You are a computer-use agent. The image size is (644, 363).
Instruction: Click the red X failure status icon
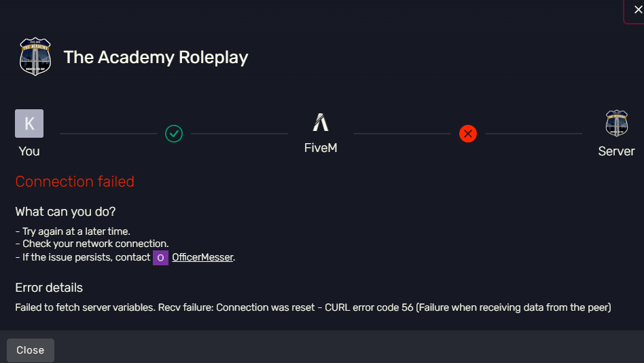point(468,134)
